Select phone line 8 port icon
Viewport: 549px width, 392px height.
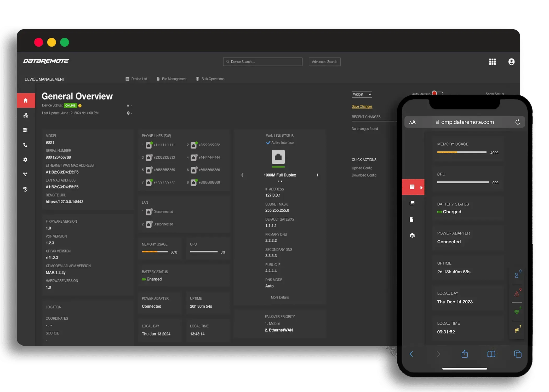[194, 182]
